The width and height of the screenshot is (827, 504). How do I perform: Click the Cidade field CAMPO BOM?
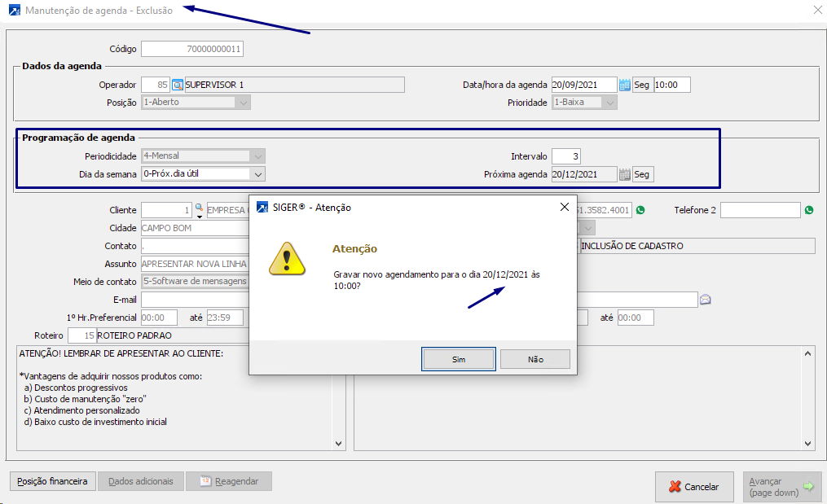pos(196,228)
